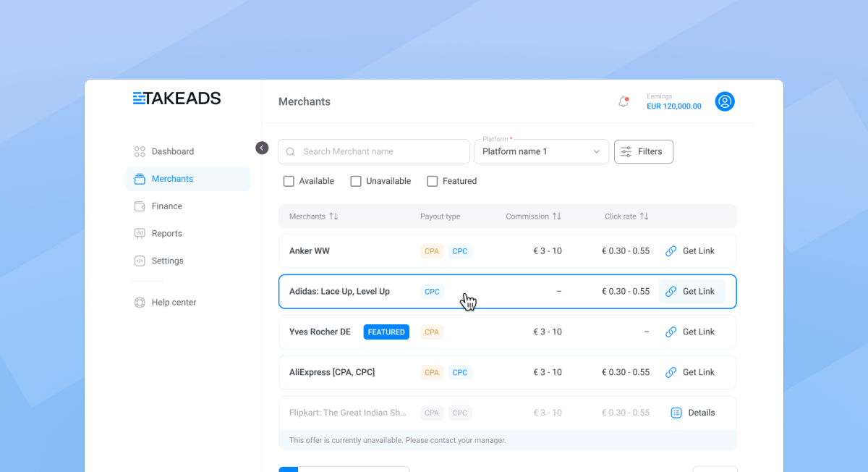Click the CPA tag in Anker WW row

tap(432, 251)
